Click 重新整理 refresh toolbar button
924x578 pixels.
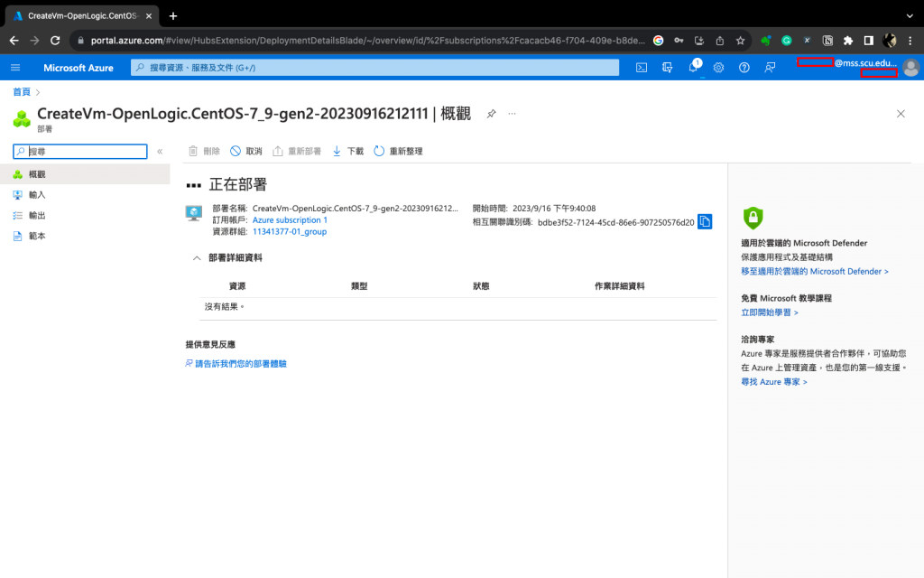[x=398, y=152]
